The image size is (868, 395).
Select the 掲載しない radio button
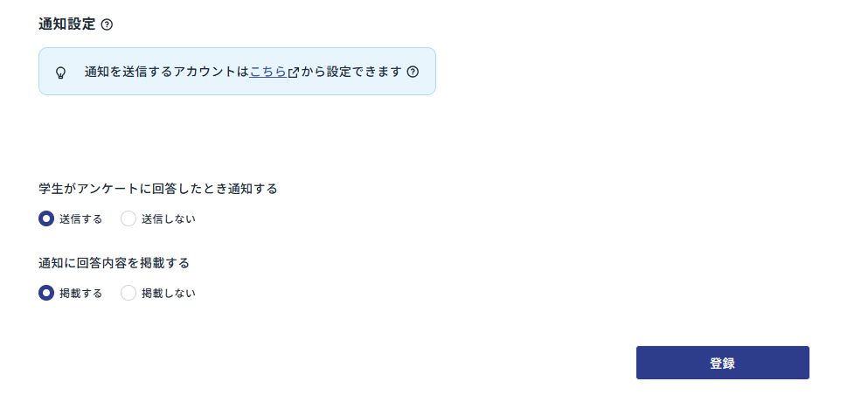[128, 293]
